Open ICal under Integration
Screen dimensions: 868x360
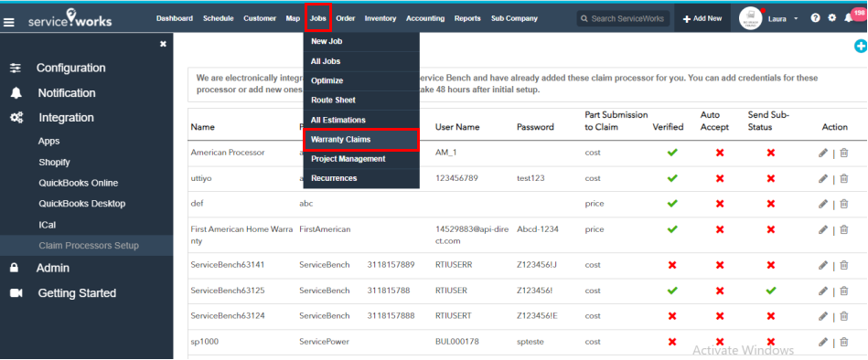tap(47, 225)
